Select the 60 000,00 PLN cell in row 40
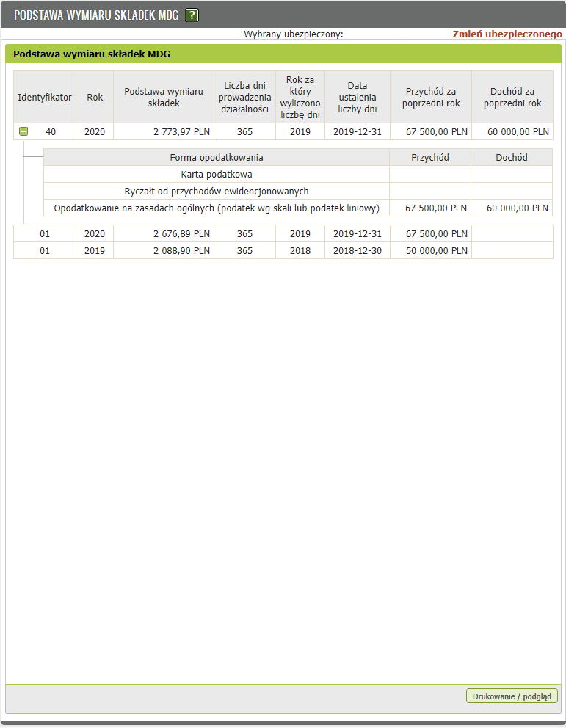 point(512,132)
